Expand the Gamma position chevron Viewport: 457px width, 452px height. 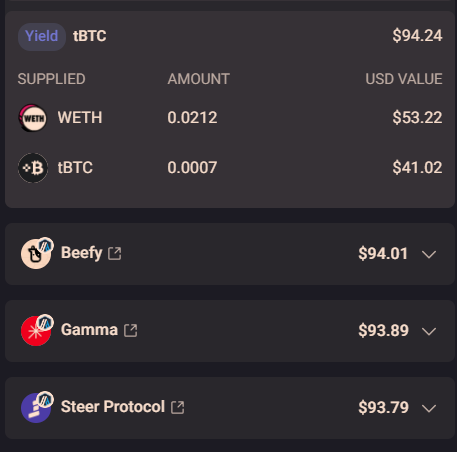pos(429,331)
